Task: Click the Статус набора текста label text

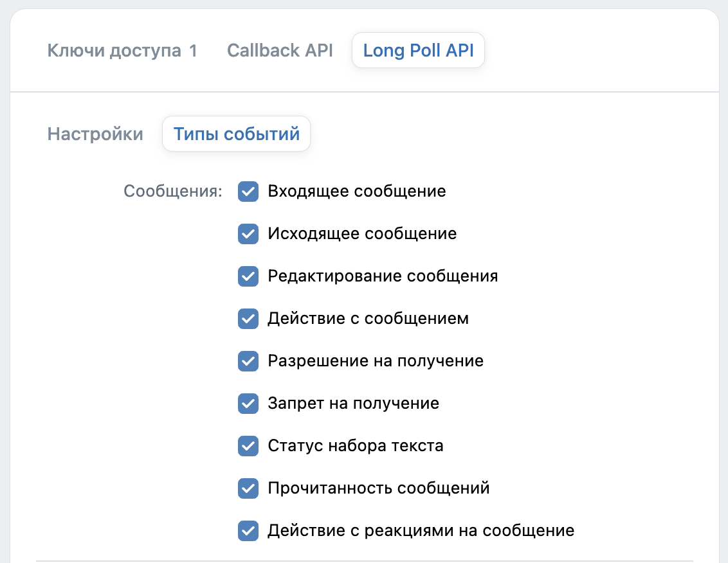Action: (355, 446)
